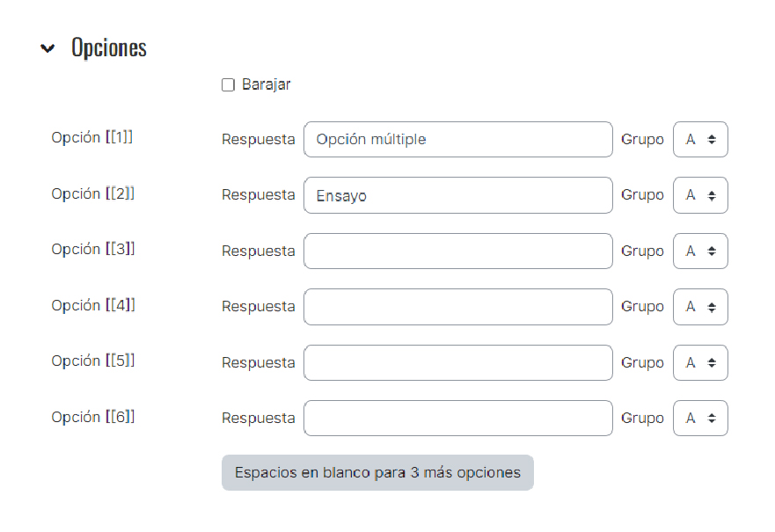Click the Opción [[6]] label
Viewport: 775px width, 532px height.
point(93,417)
